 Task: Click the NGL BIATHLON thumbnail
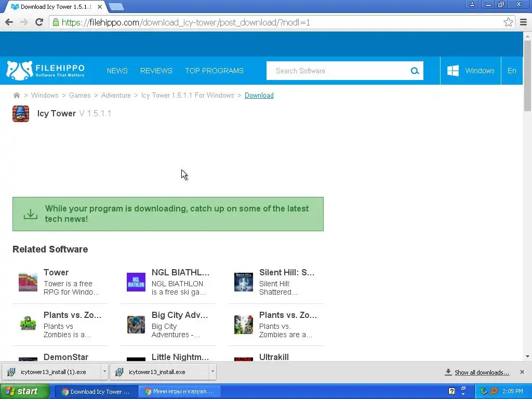point(136,282)
